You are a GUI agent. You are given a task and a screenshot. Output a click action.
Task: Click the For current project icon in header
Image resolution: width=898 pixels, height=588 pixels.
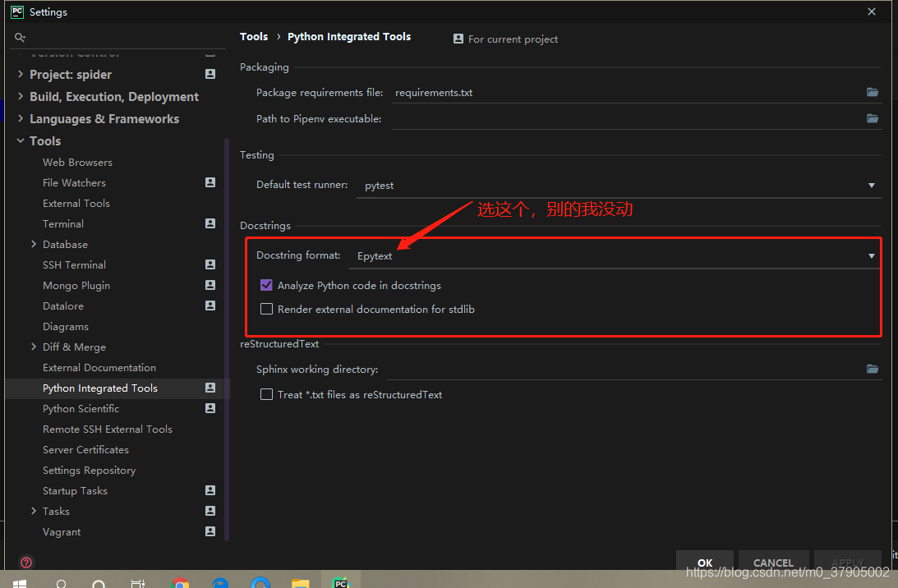[458, 39]
